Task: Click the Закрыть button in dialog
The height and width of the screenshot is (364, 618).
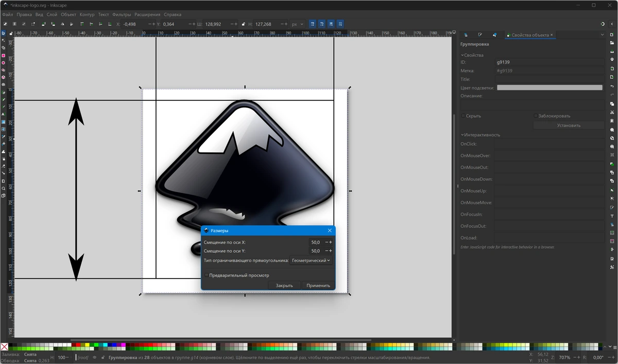Action: pos(284,285)
